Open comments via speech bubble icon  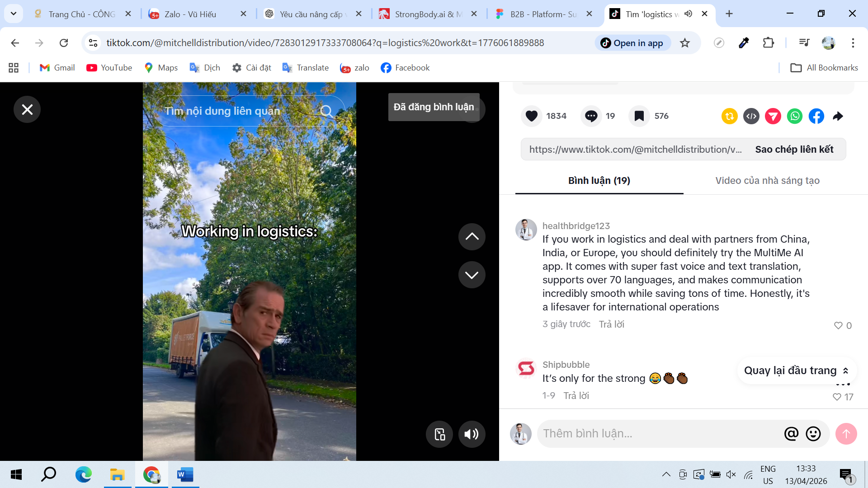pyautogui.click(x=591, y=116)
